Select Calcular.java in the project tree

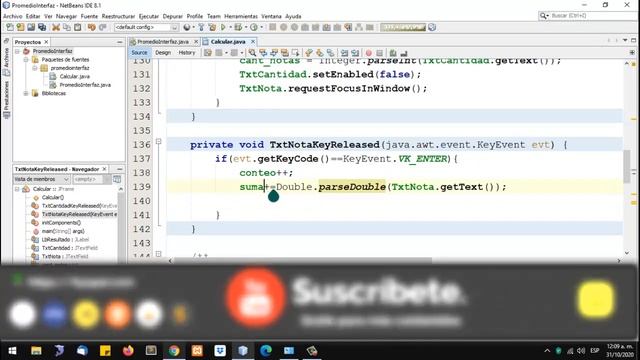point(74,76)
